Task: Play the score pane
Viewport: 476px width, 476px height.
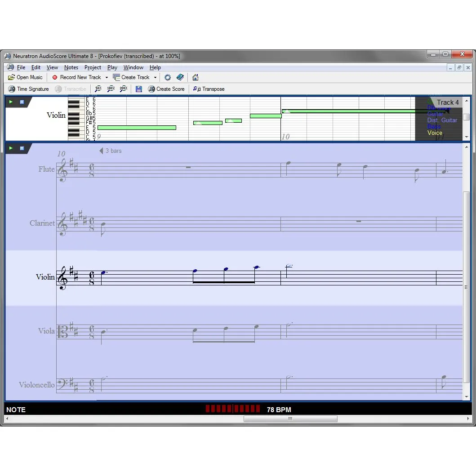Action: click(x=11, y=148)
